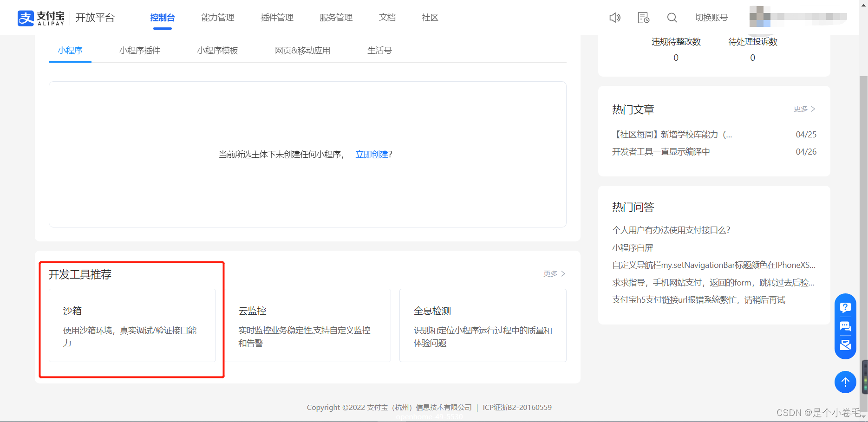Select the 小程序 tab
Image resolution: width=868 pixels, height=422 pixels.
click(x=70, y=50)
